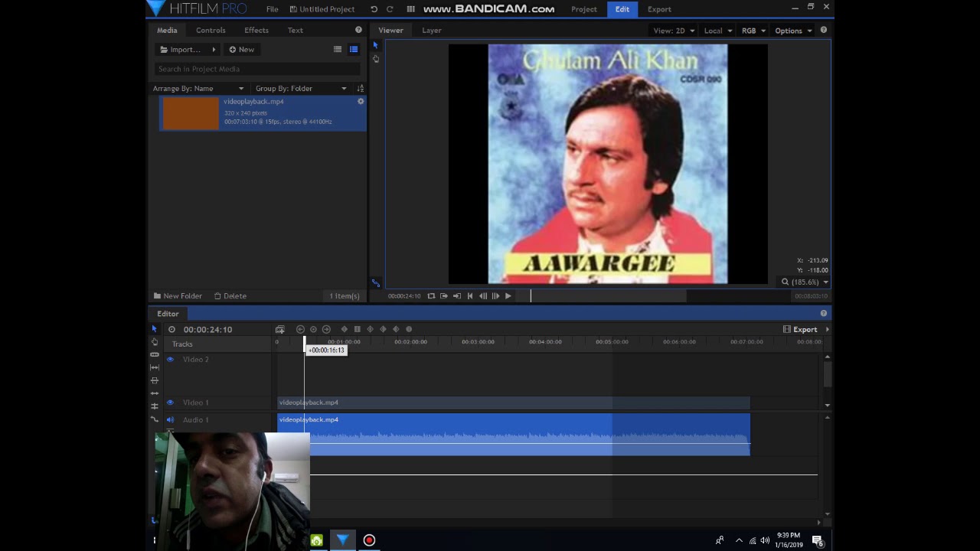Viewport: 980px width, 551px height.
Task: Toggle loop playback in the viewer
Action: click(x=431, y=296)
